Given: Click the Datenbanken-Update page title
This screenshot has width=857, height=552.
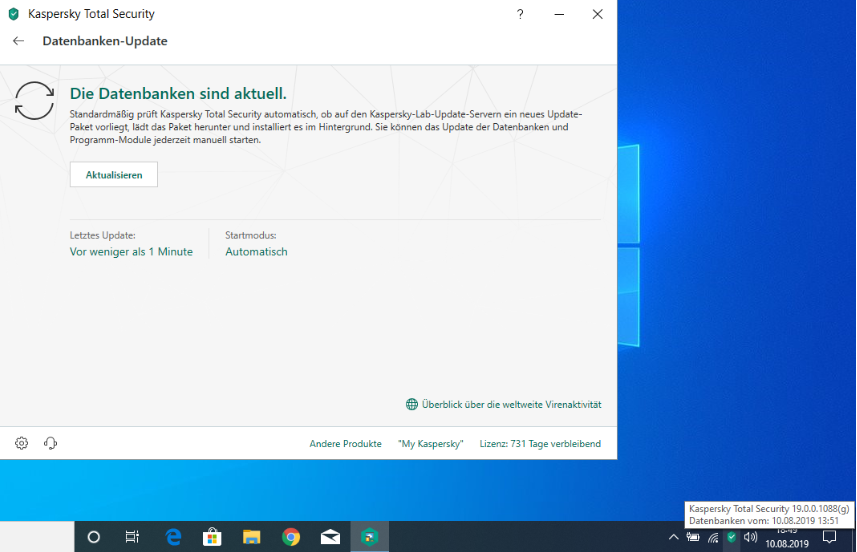Looking at the screenshot, I should tap(105, 41).
